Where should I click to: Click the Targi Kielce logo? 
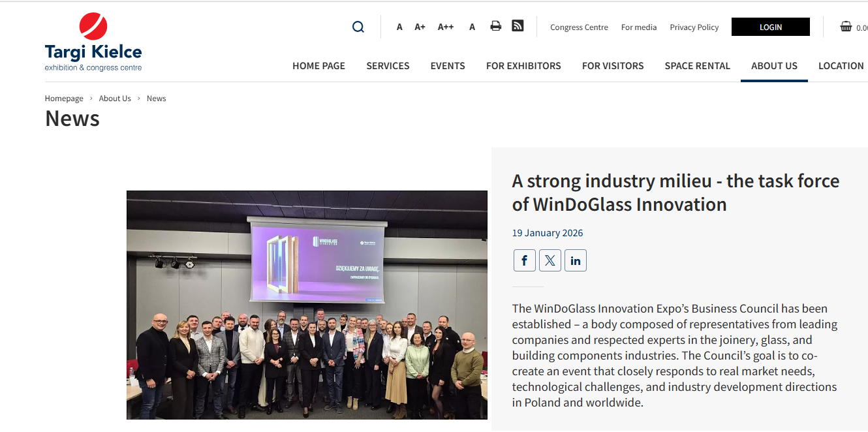point(93,42)
